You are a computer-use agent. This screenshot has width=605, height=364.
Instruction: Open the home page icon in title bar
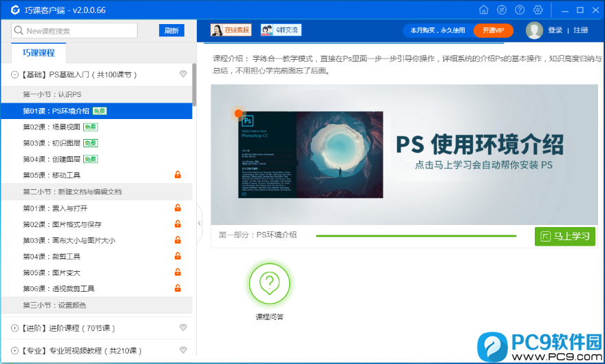coord(484,10)
